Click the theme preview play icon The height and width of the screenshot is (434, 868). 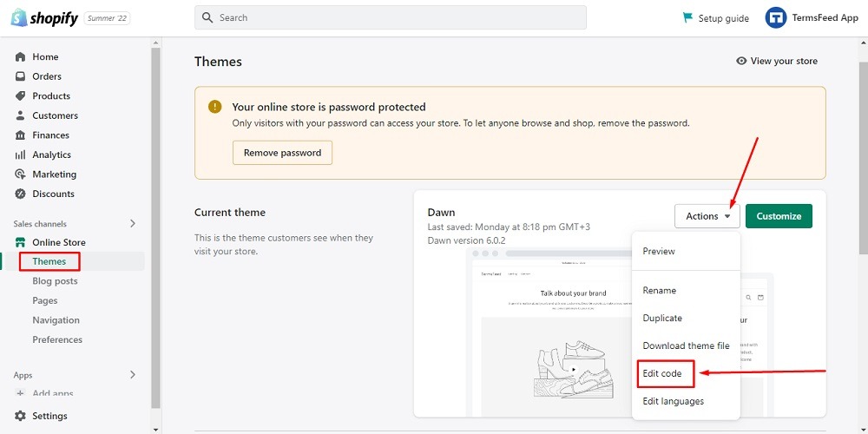[x=574, y=369]
